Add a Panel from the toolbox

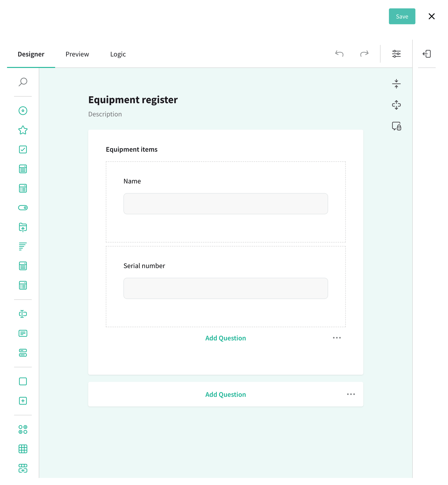(x=23, y=381)
